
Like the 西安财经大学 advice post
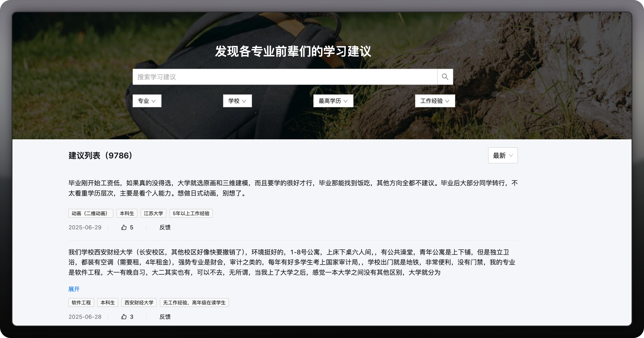124,317
